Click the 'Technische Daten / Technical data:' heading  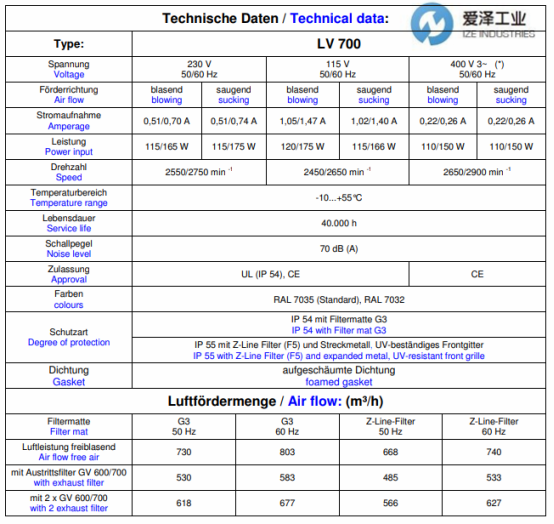[x=275, y=18]
